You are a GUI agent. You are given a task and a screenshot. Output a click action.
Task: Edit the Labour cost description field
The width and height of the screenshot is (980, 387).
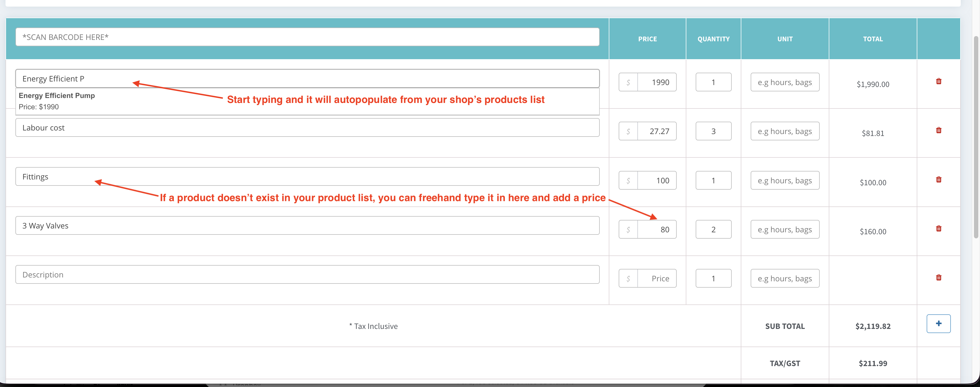[307, 128]
